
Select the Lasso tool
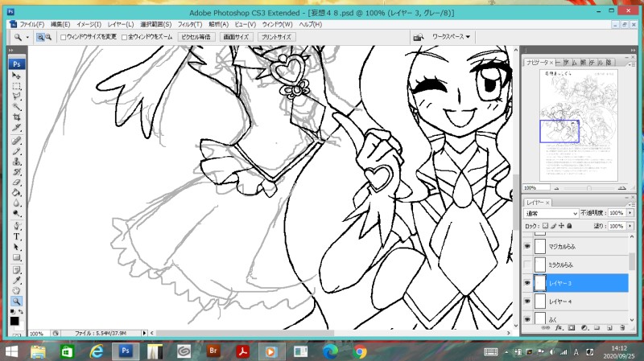coord(16,96)
